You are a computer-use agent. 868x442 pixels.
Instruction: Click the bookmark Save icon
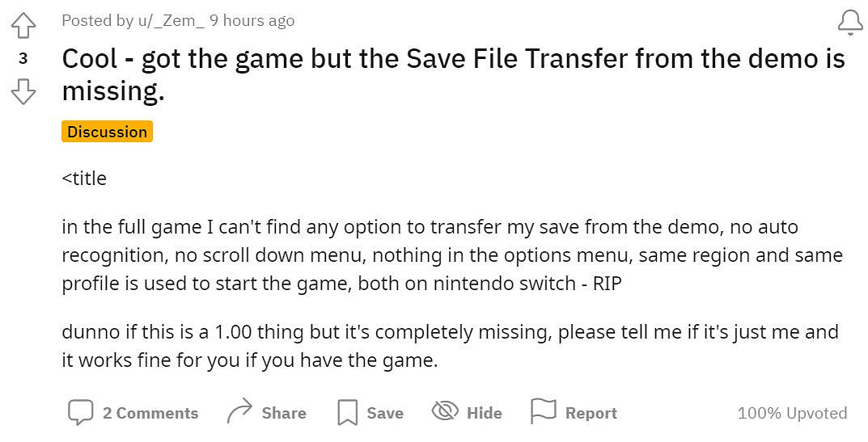(347, 413)
